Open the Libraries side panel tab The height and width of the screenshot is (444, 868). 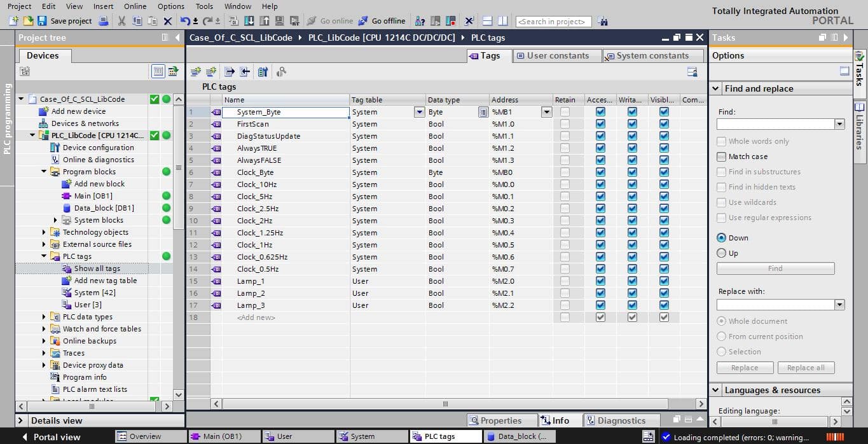coord(860,126)
